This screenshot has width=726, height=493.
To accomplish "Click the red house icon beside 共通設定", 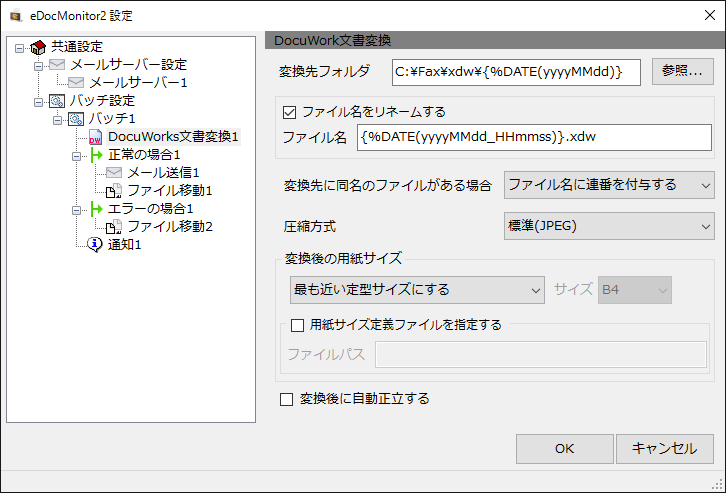I will click(38, 47).
